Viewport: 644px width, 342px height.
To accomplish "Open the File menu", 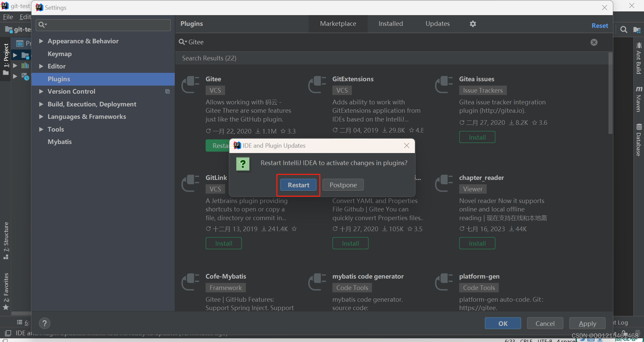I will (8, 17).
